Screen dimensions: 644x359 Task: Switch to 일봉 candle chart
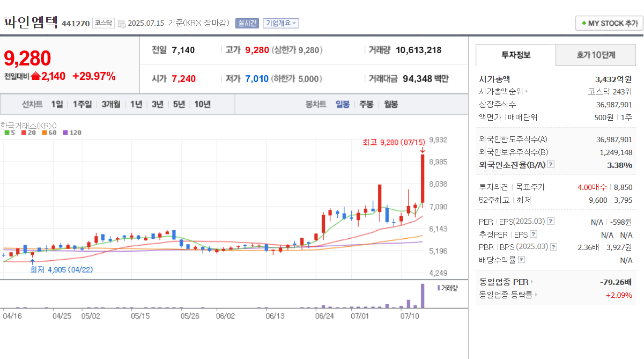pyautogui.click(x=343, y=104)
